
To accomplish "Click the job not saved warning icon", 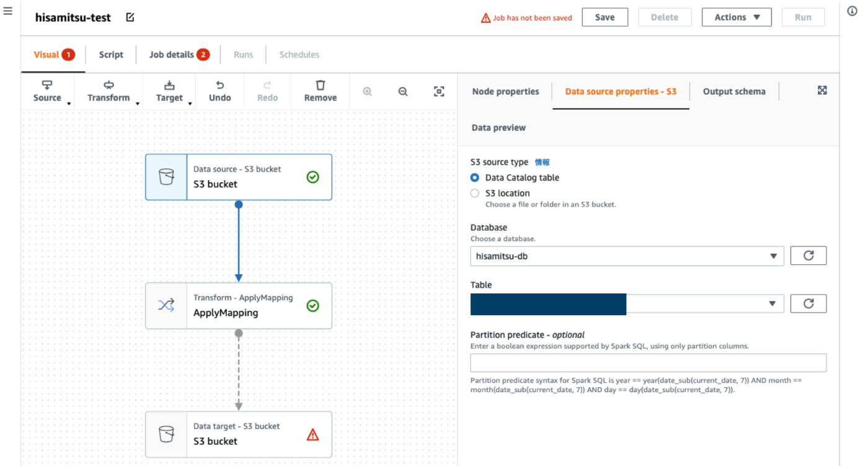I will point(486,18).
